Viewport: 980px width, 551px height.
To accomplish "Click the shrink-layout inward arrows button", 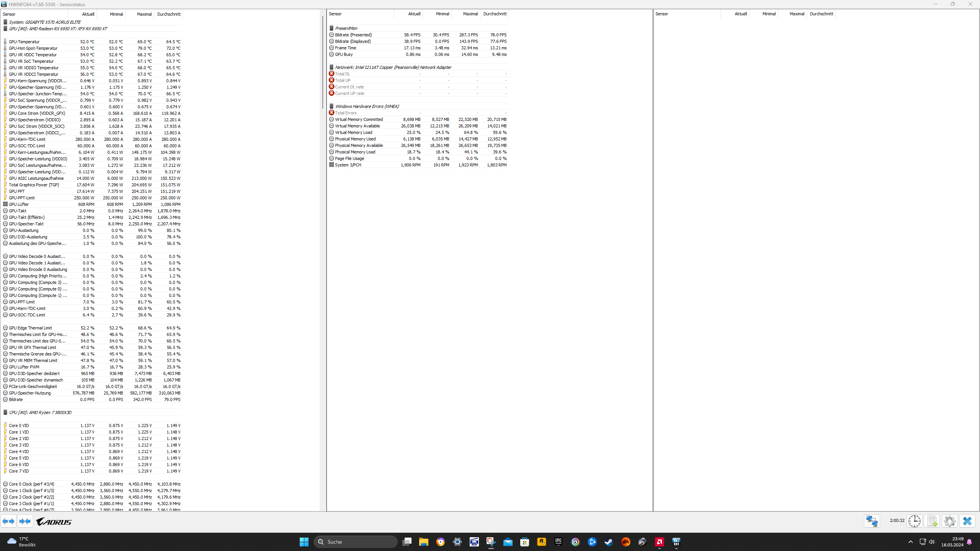I will tap(25, 521).
